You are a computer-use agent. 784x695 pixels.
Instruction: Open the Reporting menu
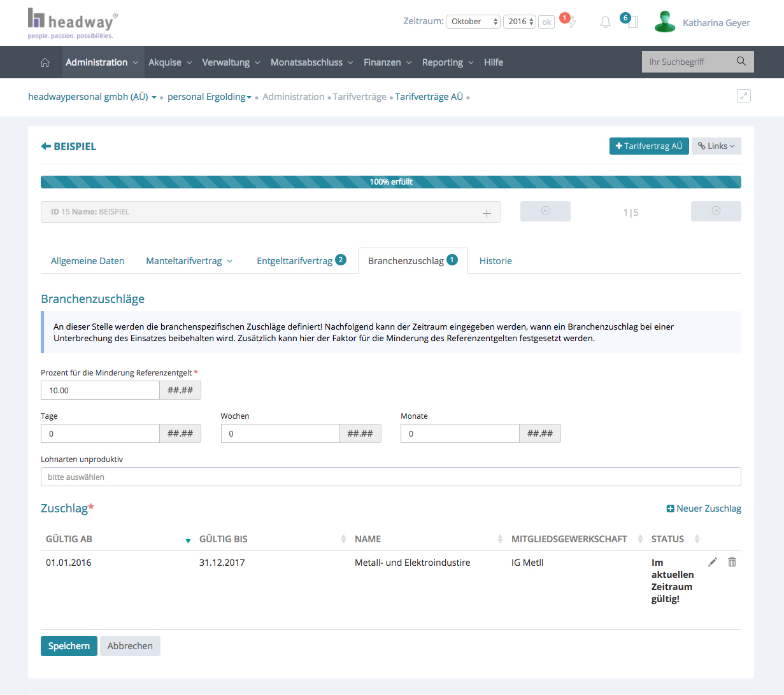pos(447,62)
